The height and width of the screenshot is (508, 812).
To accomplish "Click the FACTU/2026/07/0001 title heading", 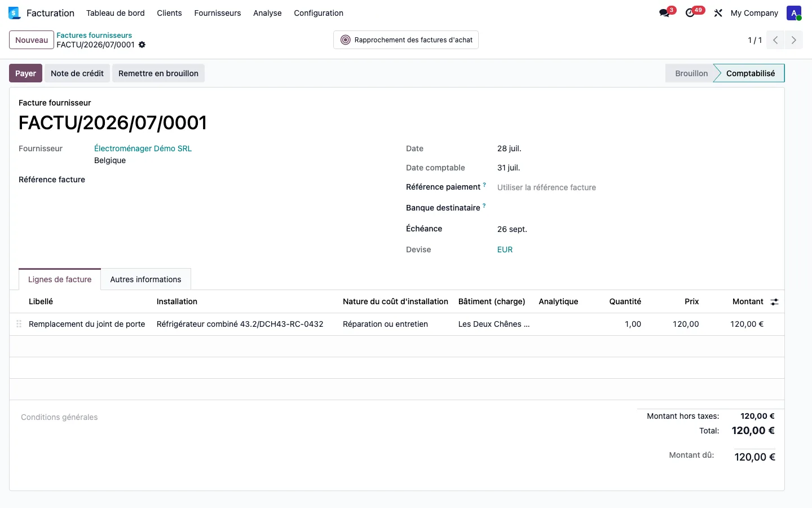I will click(113, 122).
